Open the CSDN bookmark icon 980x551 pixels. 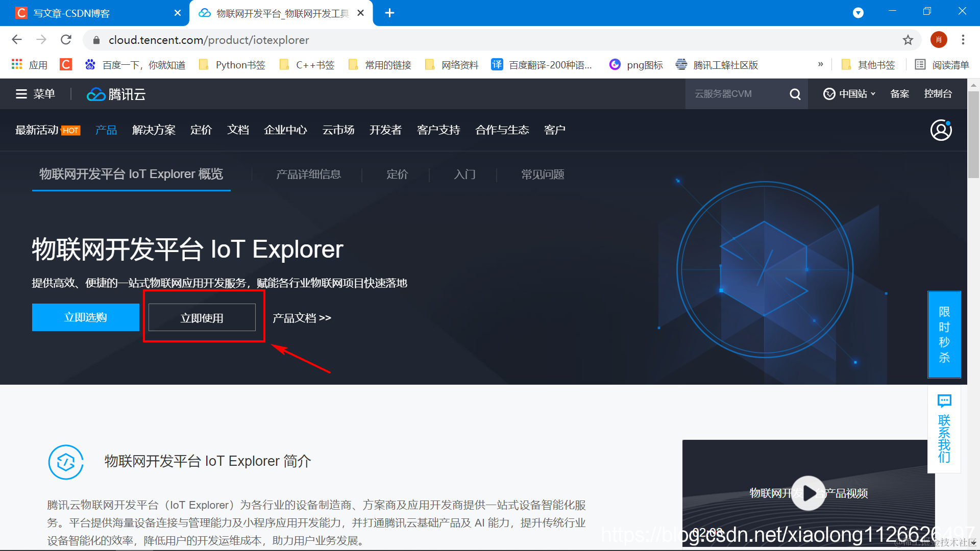(x=65, y=64)
